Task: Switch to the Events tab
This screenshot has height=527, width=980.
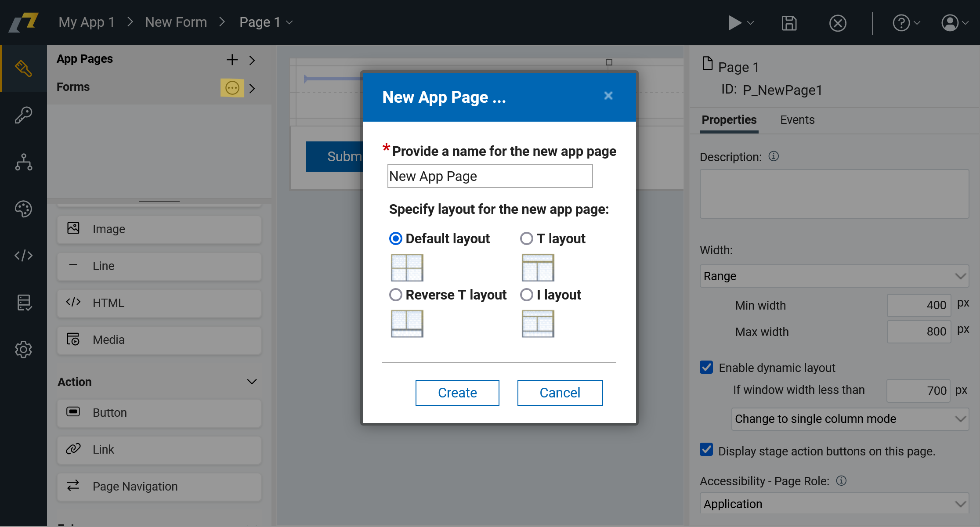Action: click(x=797, y=120)
